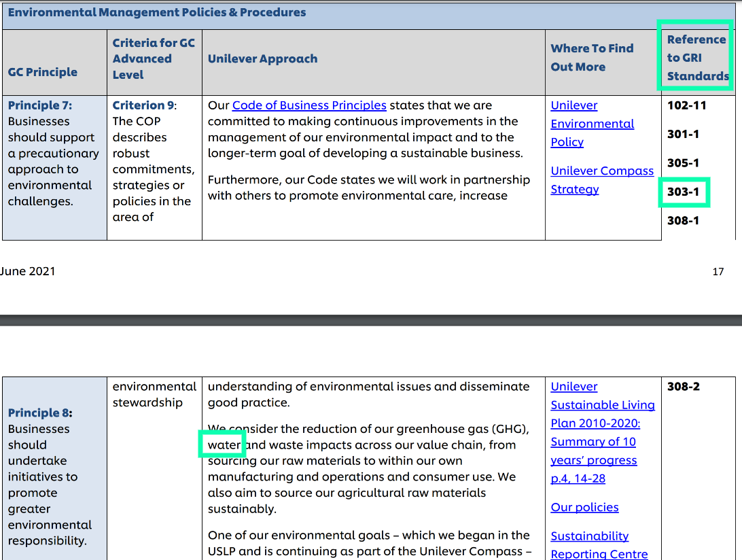Image resolution: width=742 pixels, height=560 pixels.
Task: Click the GRI standard 301-1 entry
Action: tap(683, 134)
